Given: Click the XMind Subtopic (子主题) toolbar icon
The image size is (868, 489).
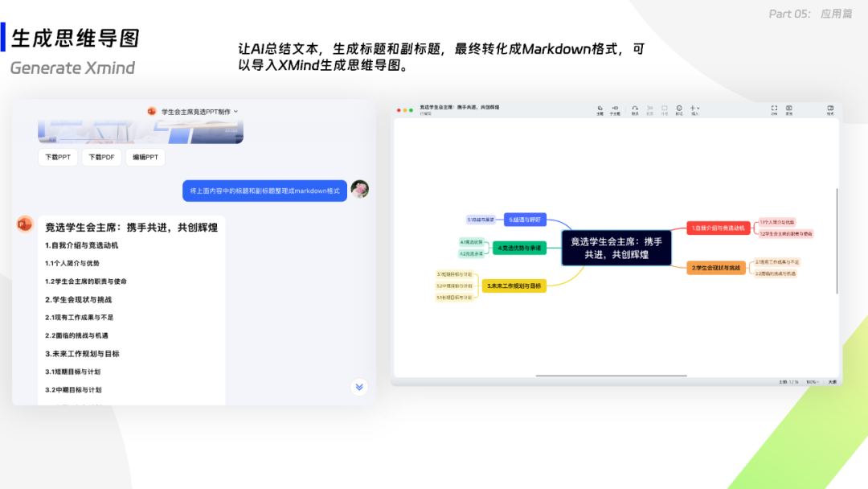Looking at the screenshot, I should click(615, 109).
